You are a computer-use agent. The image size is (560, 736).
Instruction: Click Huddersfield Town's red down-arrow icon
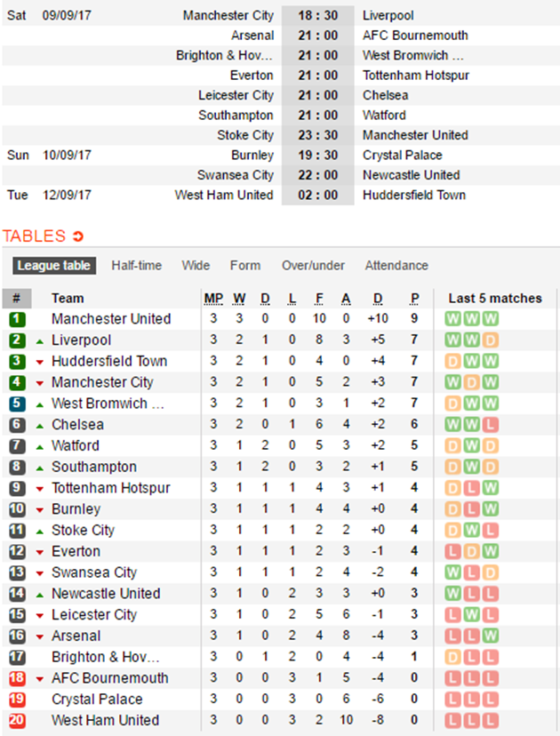pyautogui.click(x=39, y=362)
